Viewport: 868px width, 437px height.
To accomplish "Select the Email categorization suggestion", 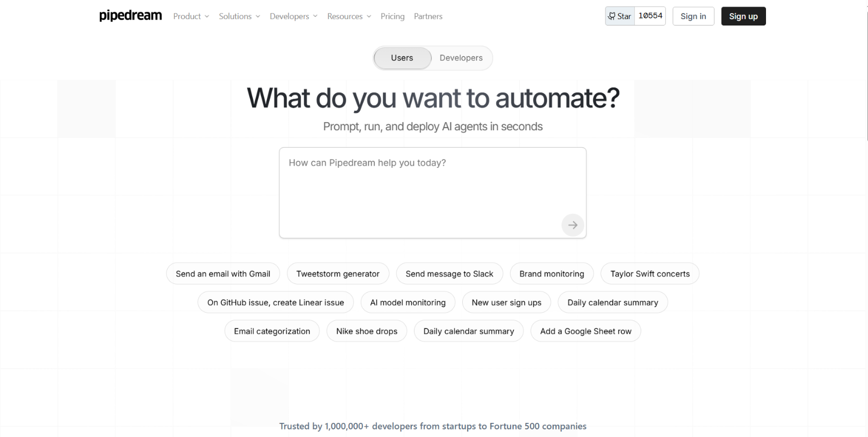I will click(272, 331).
